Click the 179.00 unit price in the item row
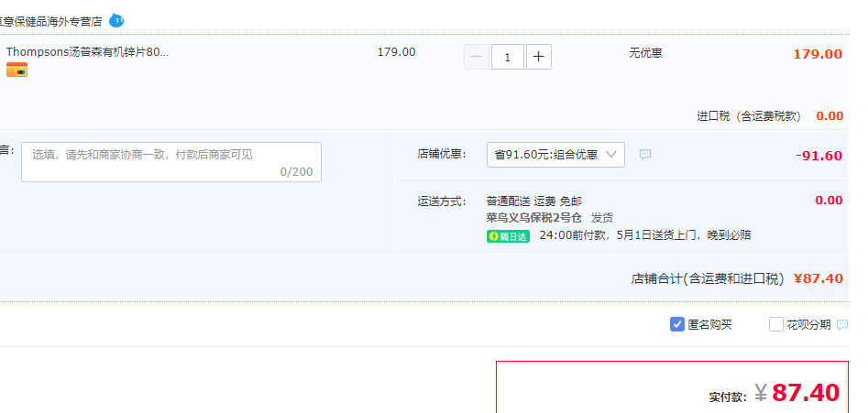Screen dimensions: 868x413 coord(396,52)
